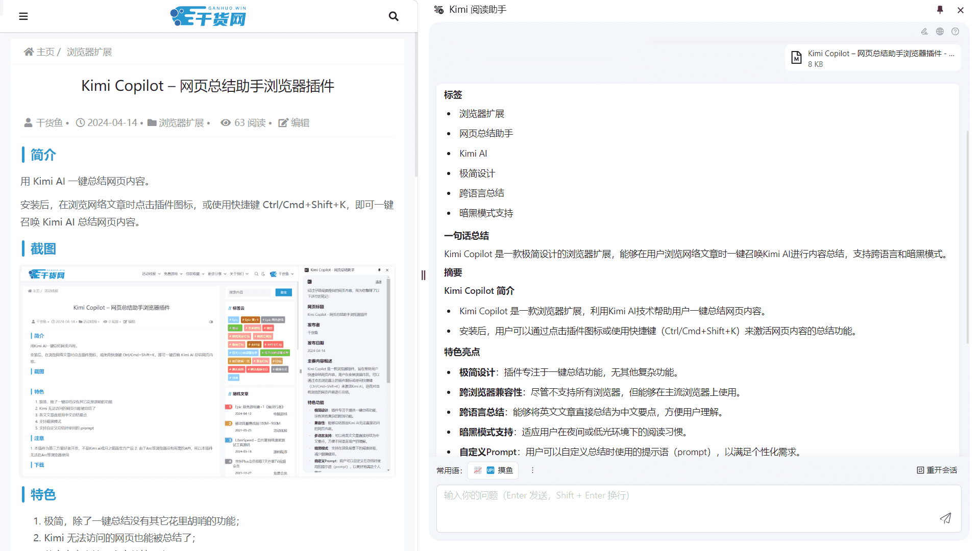980x551 pixels.
Task: Click the Kimi 阅读助手 title icon
Action: pos(439,10)
